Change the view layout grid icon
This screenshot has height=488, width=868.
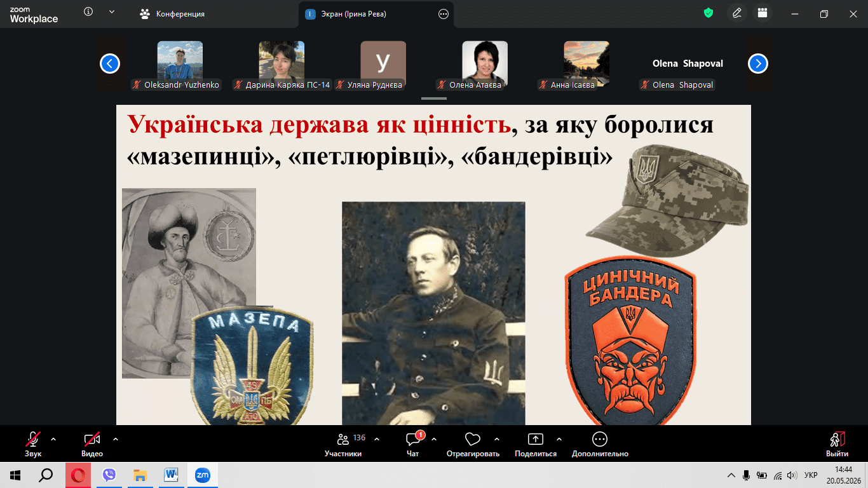[763, 13]
